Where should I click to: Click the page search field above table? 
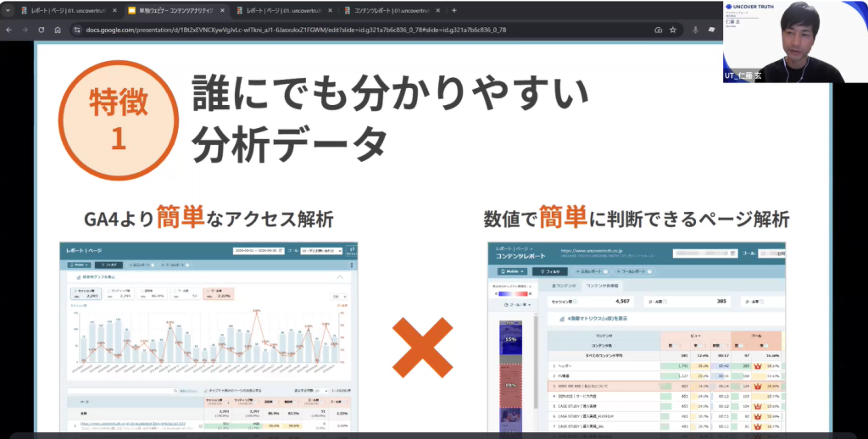(124, 391)
